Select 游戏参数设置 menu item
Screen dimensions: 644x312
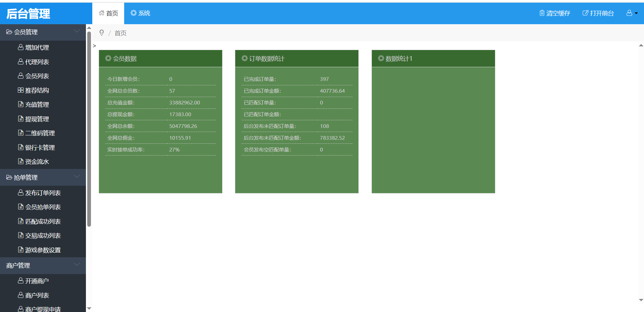click(x=43, y=250)
